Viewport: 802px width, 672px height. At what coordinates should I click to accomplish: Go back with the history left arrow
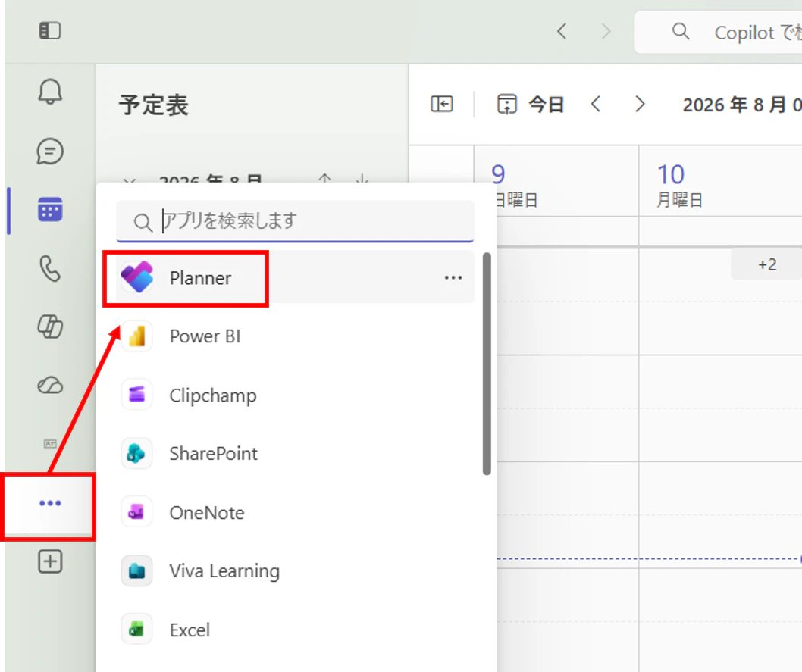tap(562, 31)
